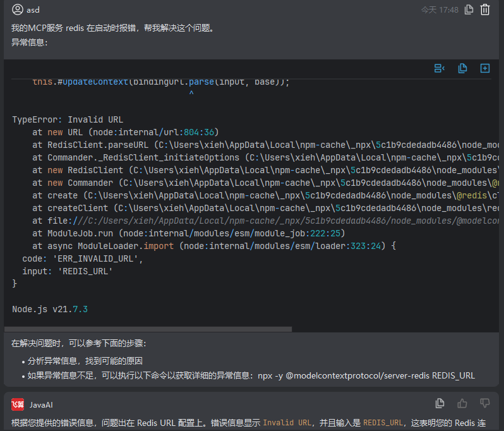
Task: Click the asd username label
Action: [33, 9]
